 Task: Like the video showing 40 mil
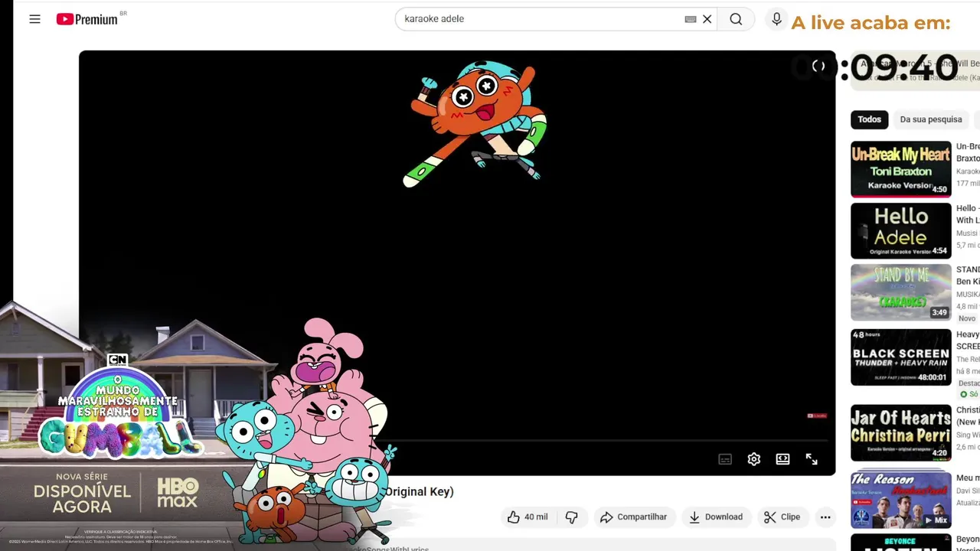(x=528, y=517)
